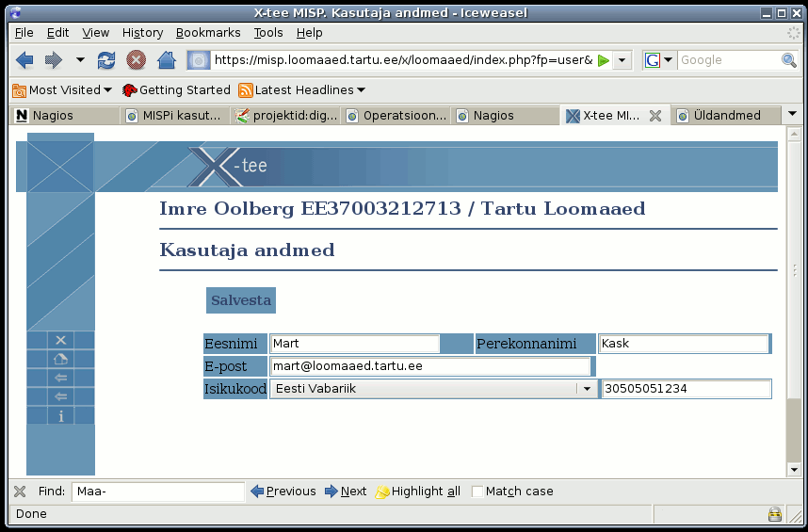Image resolution: width=808 pixels, height=532 pixels.
Task: Open the Google search engine selector
Action: pos(659,60)
